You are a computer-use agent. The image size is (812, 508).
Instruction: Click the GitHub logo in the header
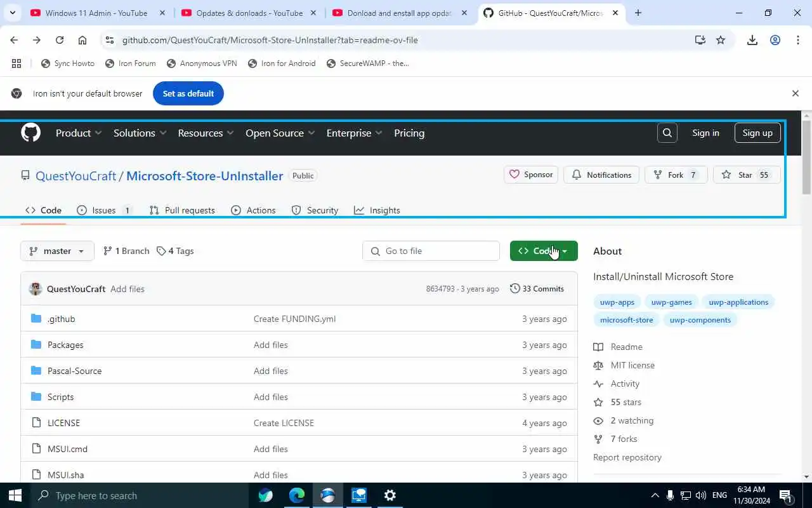coord(30,133)
